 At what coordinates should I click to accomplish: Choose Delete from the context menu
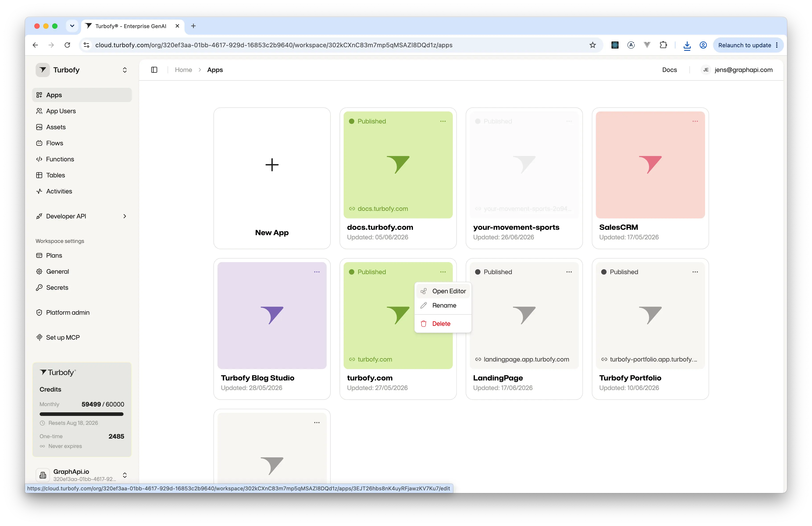point(443,324)
